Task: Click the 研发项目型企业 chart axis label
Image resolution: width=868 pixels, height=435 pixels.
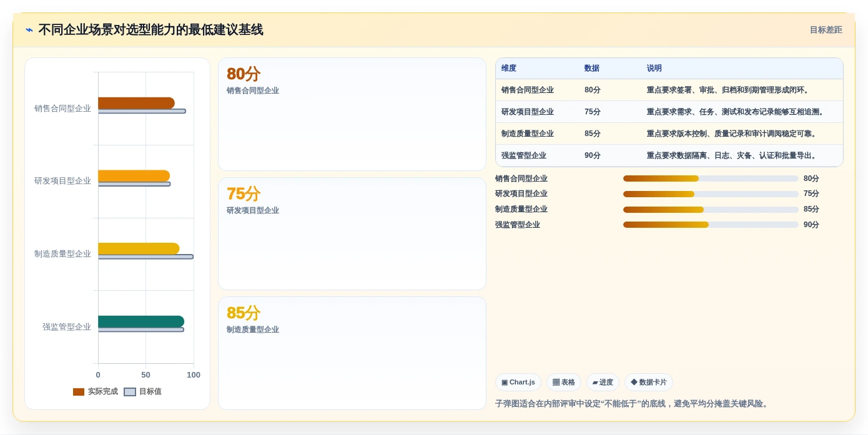Action: 62,181
